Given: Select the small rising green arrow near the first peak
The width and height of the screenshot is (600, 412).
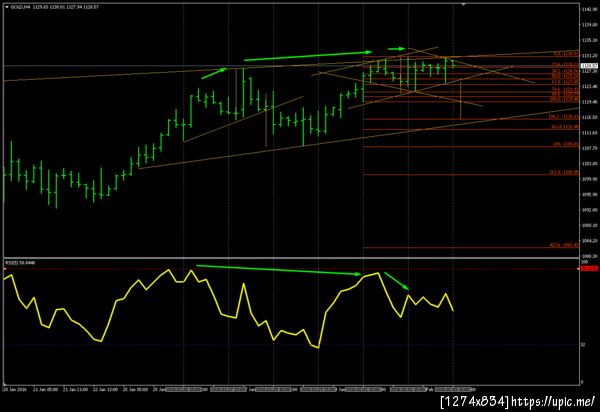Looking at the screenshot, I should (214, 73).
